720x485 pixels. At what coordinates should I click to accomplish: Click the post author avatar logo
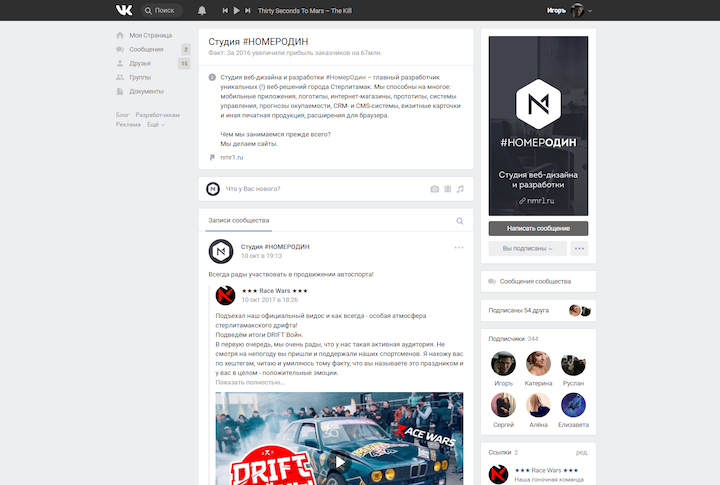[x=221, y=251]
